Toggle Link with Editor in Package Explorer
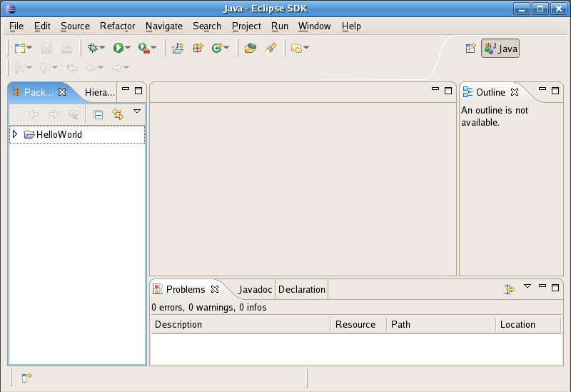Screen dimensions: 571x392 (x=118, y=114)
